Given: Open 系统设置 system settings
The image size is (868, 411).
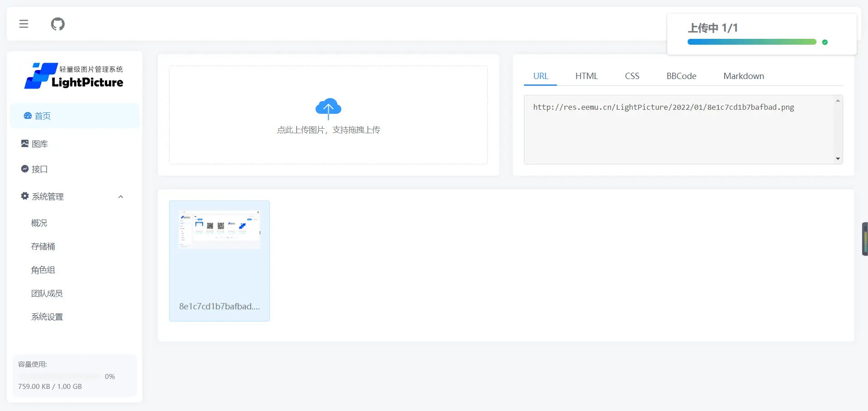Looking at the screenshot, I should 47,317.
